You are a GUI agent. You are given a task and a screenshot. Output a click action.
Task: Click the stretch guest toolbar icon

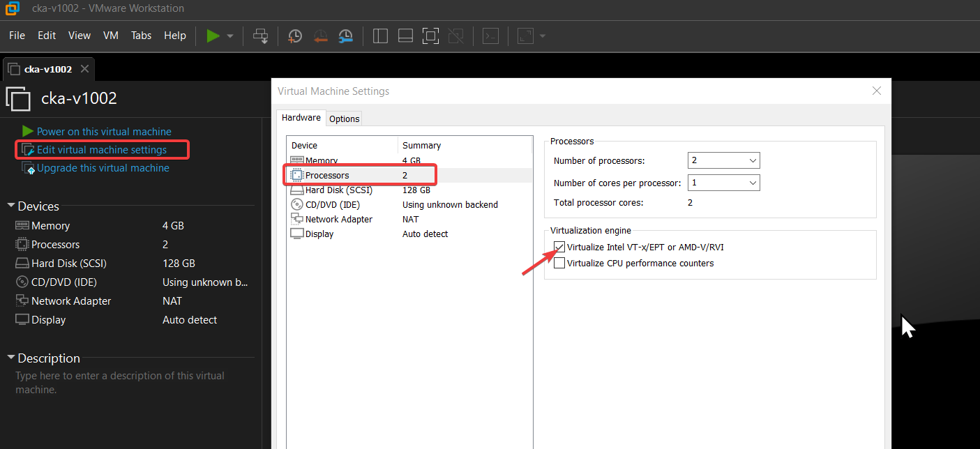tap(525, 36)
